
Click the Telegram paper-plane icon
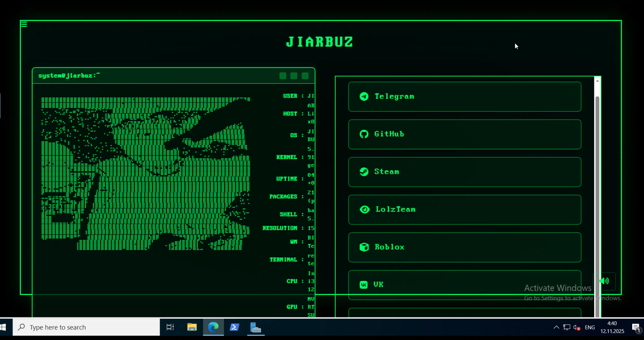(364, 97)
